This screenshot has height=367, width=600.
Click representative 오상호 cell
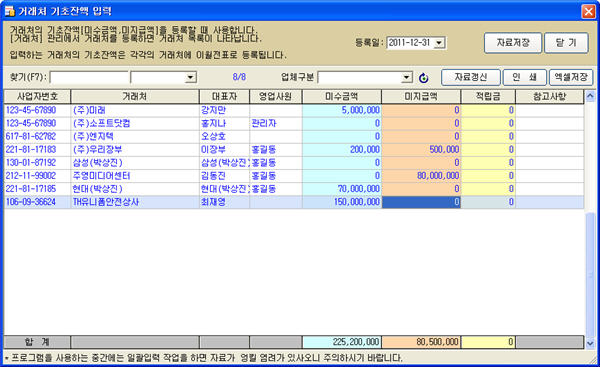tap(224, 137)
